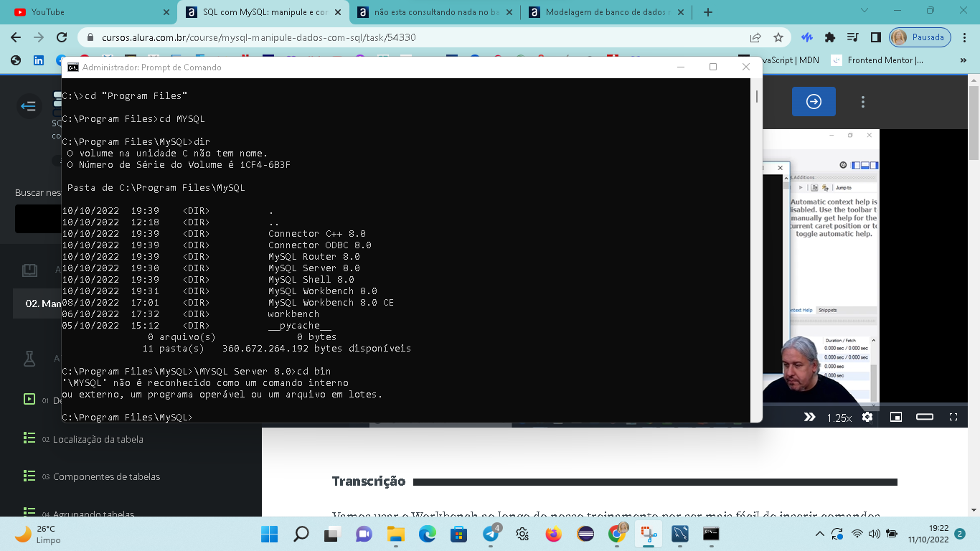Close the YouTube tab
980x551 pixels.
pyautogui.click(x=166, y=12)
